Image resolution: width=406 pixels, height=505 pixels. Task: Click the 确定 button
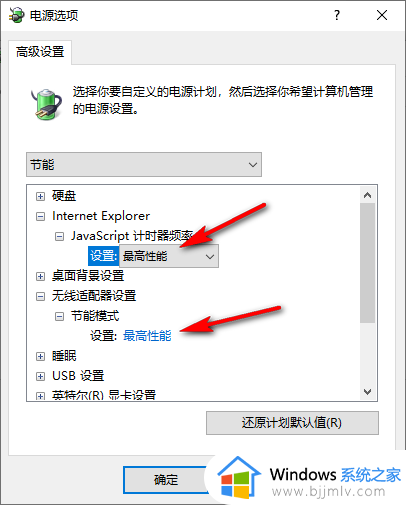166,480
